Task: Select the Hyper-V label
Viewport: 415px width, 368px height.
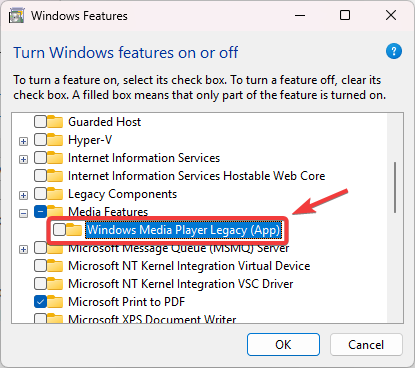Action: pyautogui.click(x=90, y=140)
